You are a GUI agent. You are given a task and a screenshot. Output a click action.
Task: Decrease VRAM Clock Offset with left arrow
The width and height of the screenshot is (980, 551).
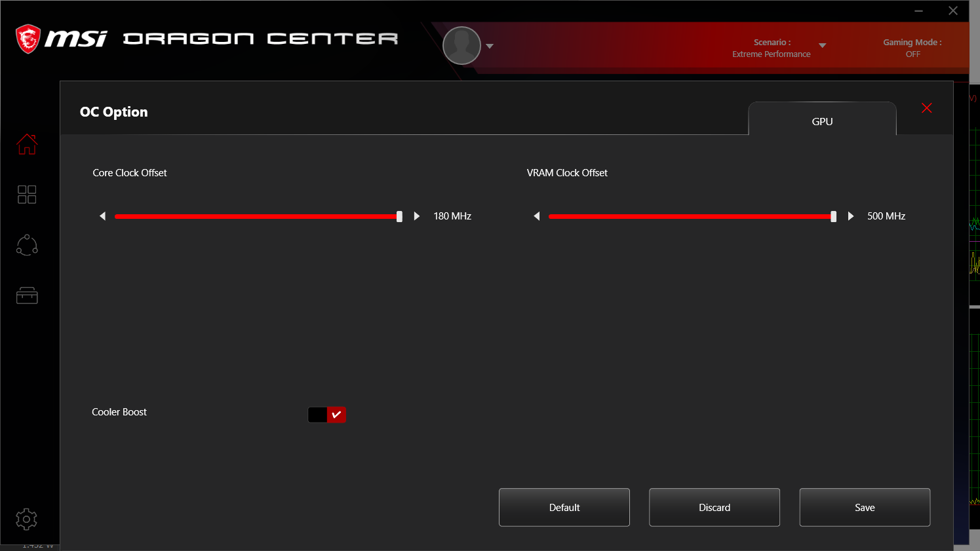coord(536,216)
